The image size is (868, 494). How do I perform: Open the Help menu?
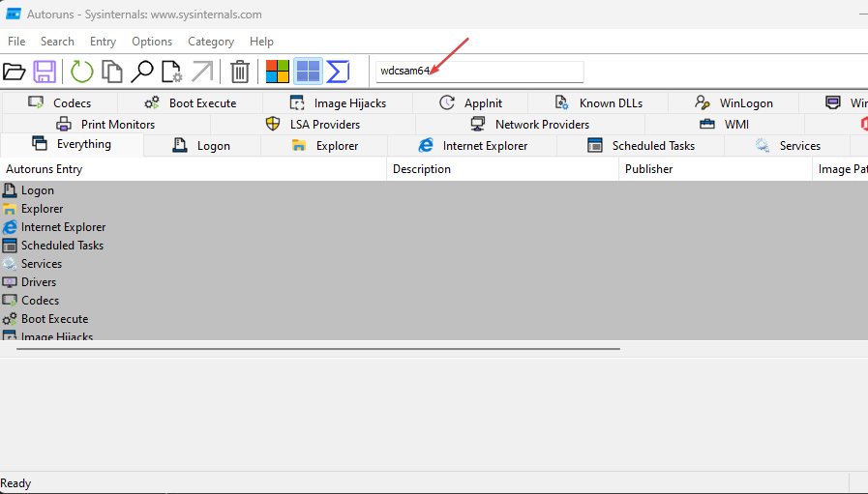(261, 42)
